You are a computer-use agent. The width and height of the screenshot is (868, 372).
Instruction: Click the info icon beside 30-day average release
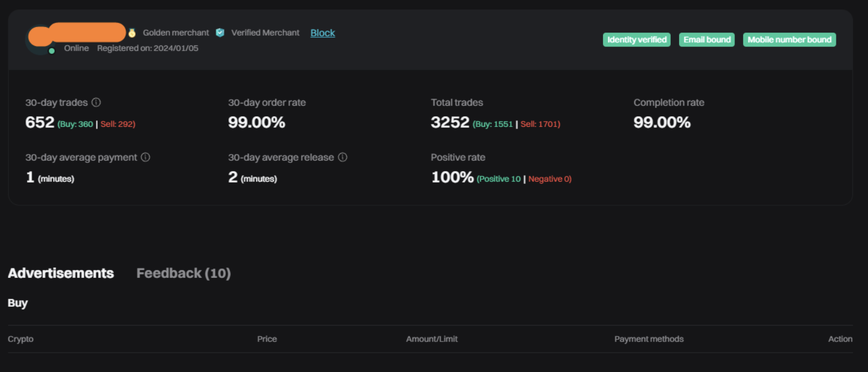[x=343, y=157]
